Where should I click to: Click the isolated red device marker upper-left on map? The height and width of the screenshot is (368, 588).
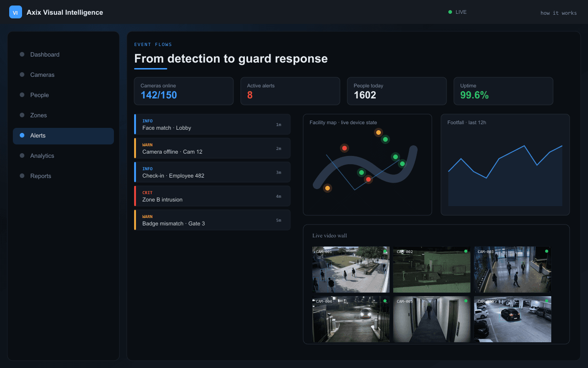tap(345, 148)
